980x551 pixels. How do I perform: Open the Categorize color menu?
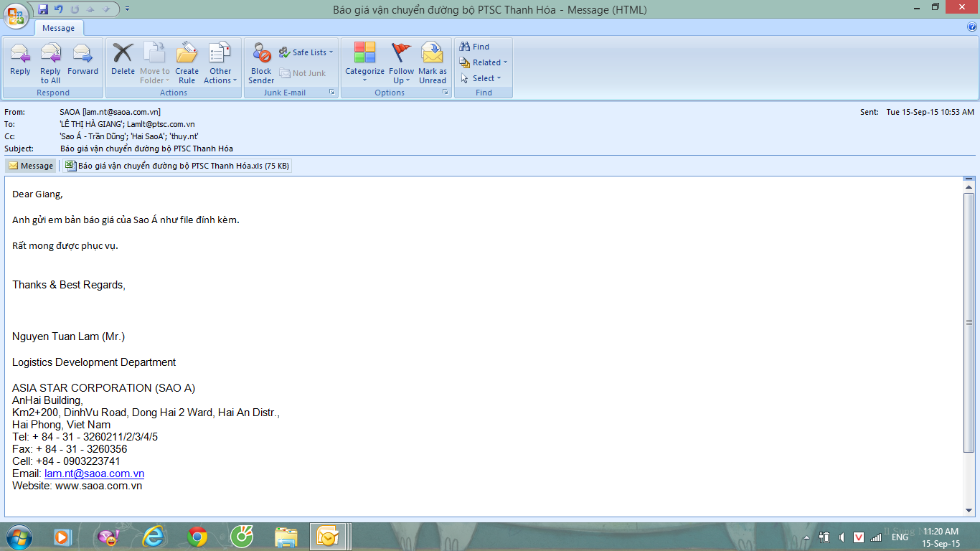coord(364,63)
